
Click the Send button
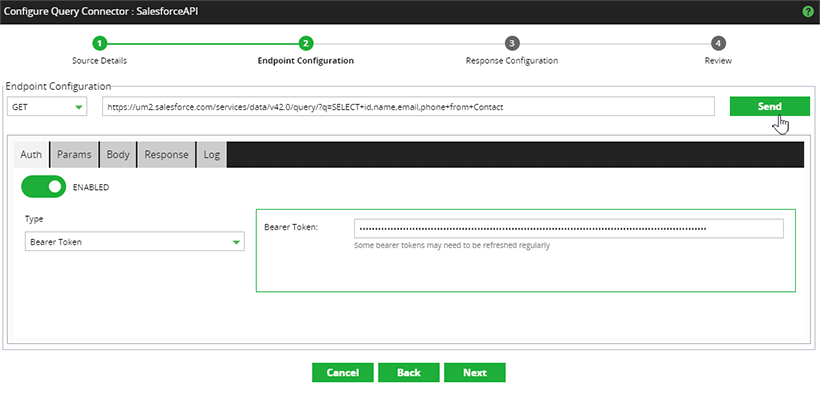pos(770,106)
